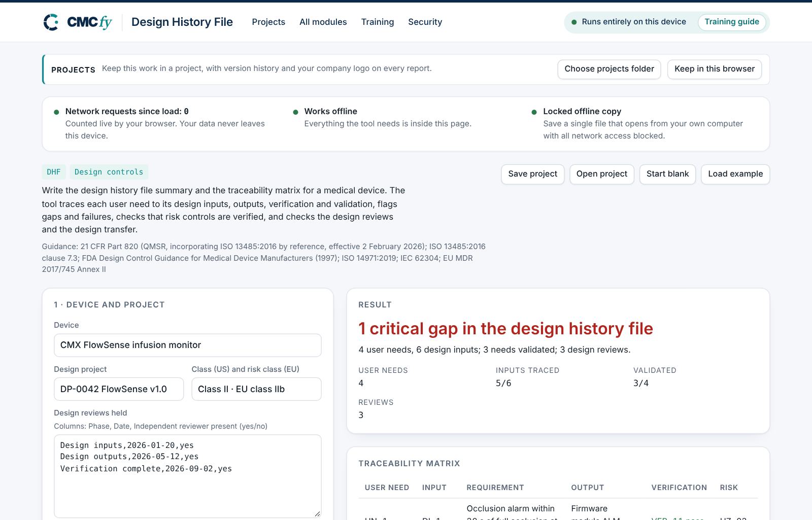Click the green dot beside Network requests
The height and width of the screenshot is (520, 812).
coord(56,112)
